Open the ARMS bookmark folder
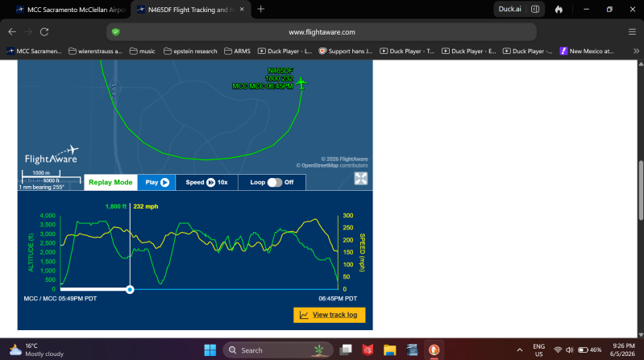Screen dimensions: 644x360 coord(238,52)
